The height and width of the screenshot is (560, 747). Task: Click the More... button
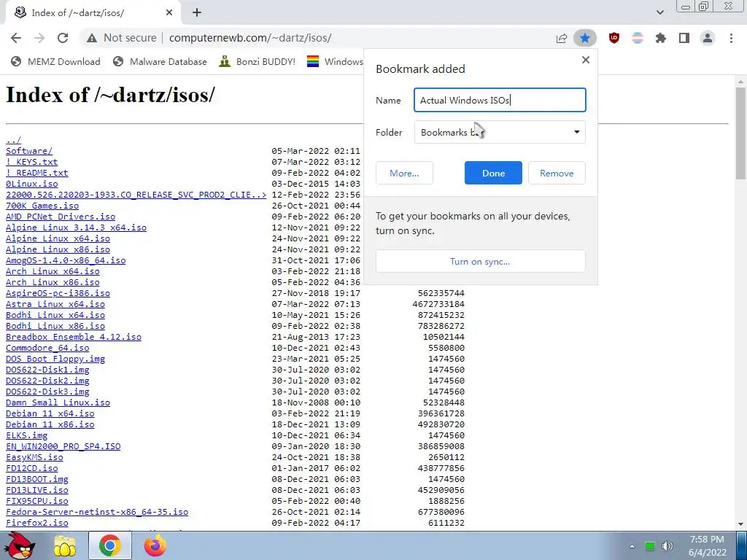pos(404,173)
